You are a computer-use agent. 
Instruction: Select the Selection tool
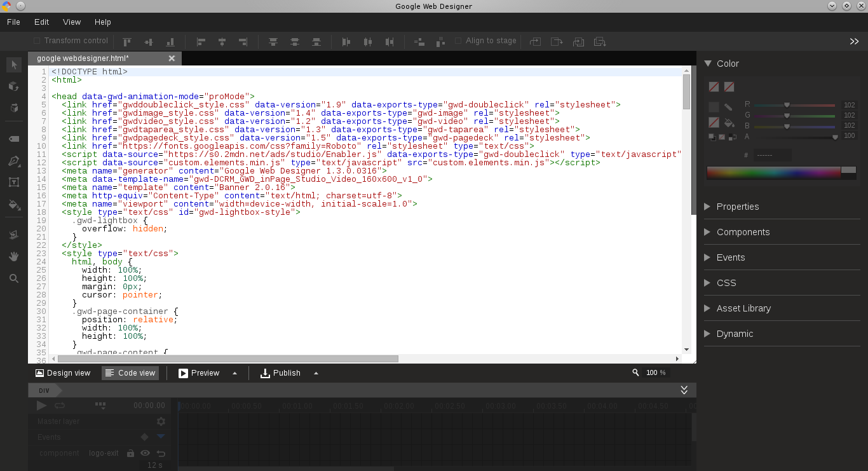(x=13, y=64)
